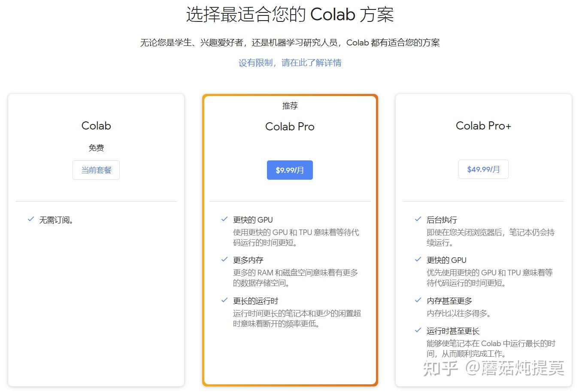Image resolution: width=579 pixels, height=392 pixels.
Task: Select the 当前套餐 current plan option
Action: click(96, 170)
